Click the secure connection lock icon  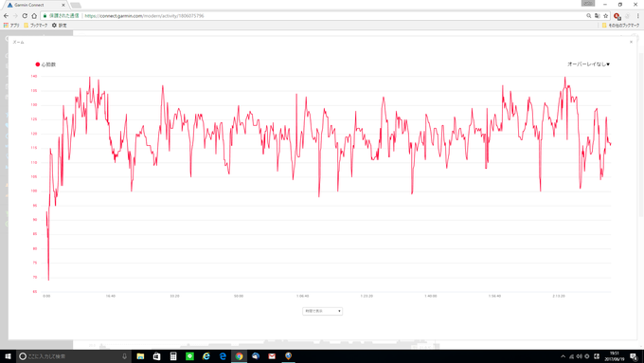tap(45, 15)
